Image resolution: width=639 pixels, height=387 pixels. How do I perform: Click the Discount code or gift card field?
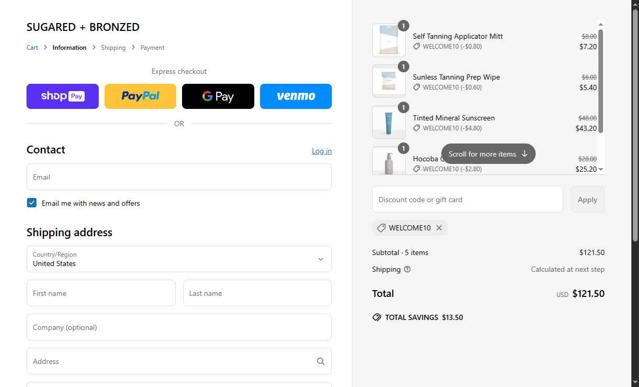(467, 200)
